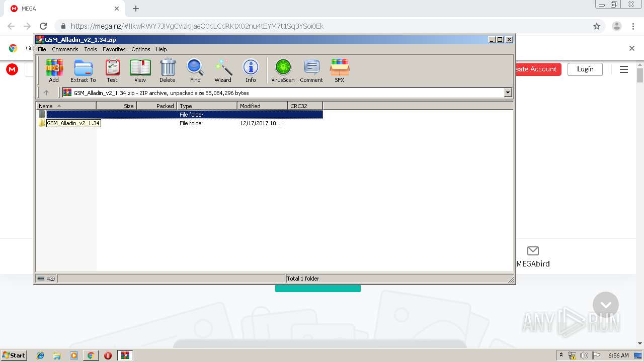
Task: Launch the Wizard tool
Action: coord(223,70)
